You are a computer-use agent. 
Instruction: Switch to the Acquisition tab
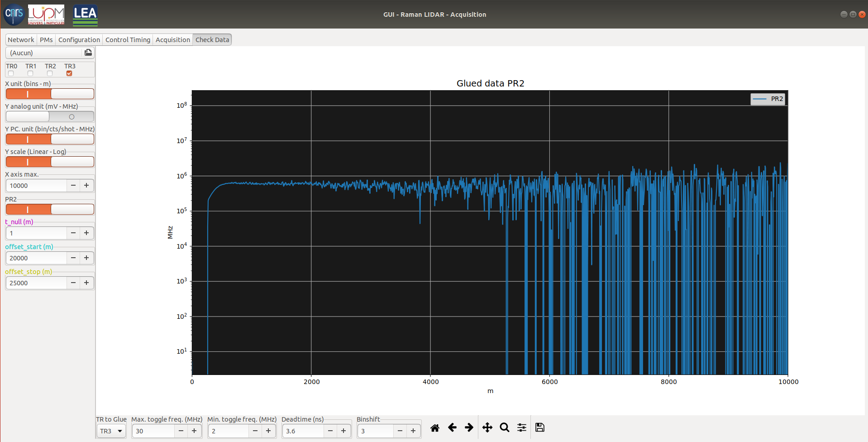coord(172,40)
